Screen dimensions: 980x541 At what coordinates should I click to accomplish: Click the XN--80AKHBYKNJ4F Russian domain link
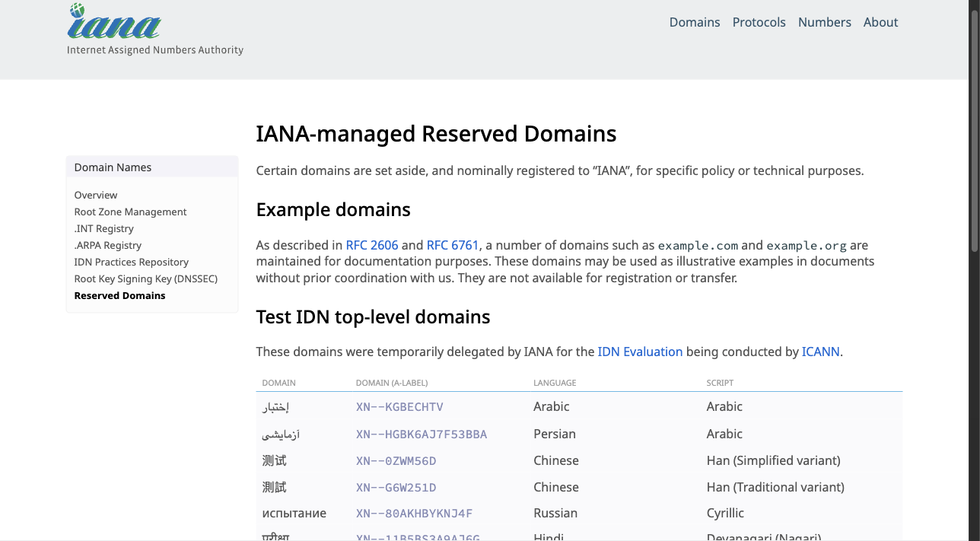tap(414, 514)
